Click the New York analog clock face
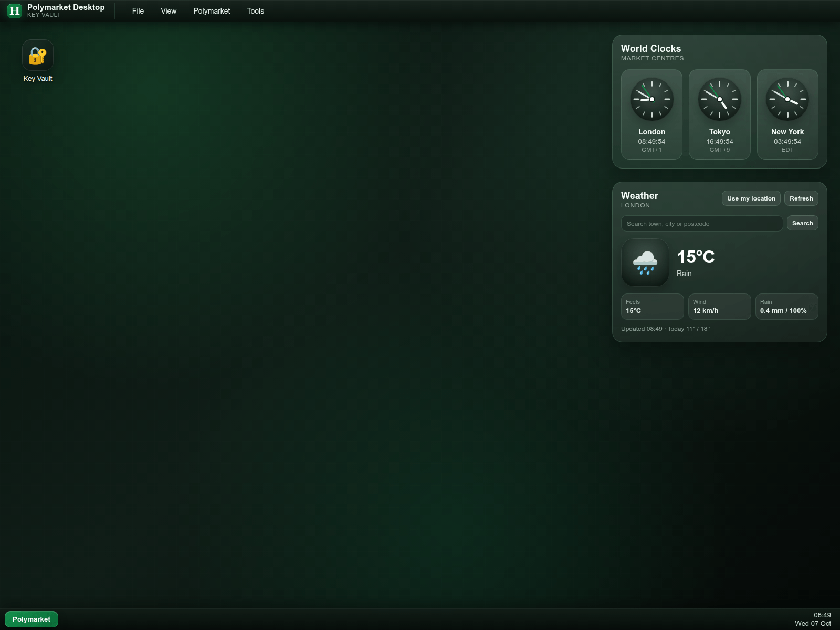 [787, 99]
